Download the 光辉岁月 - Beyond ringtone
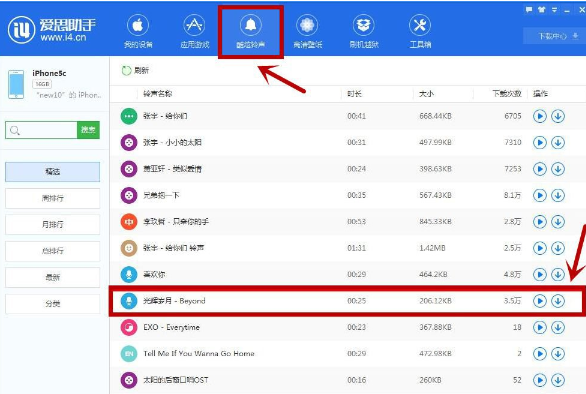The image size is (586, 394). (x=558, y=301)
